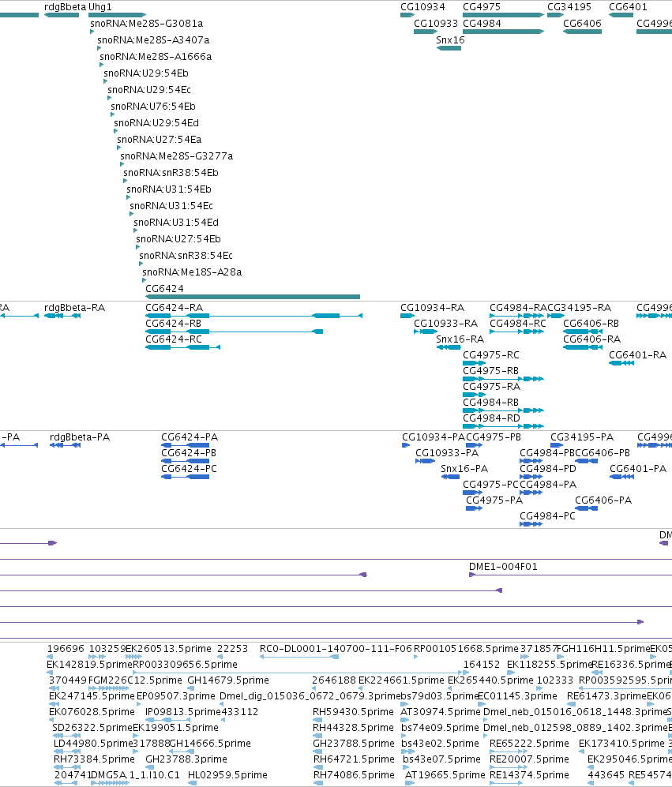
Task: Select protein Snx16-PA
Action: [x=451, y=477]
